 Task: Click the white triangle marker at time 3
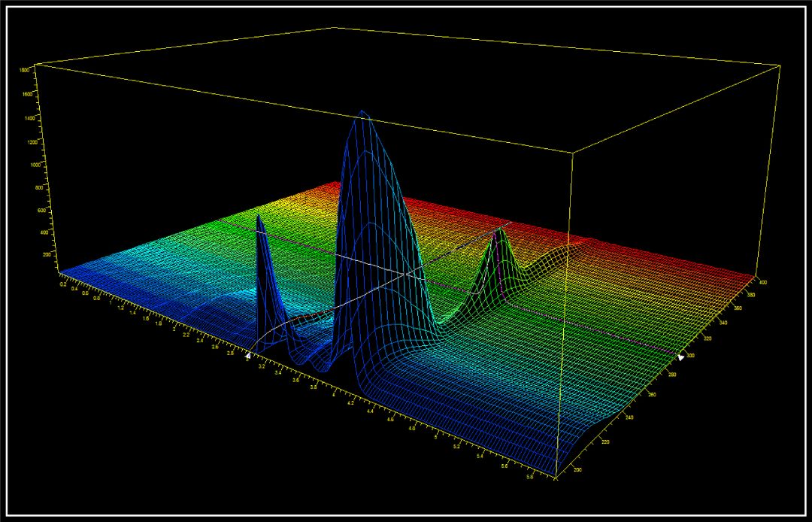249,356
